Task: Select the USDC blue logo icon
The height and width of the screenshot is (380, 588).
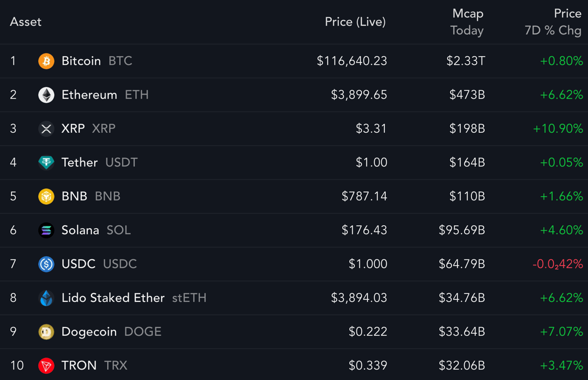Action: (x=46, y=264)
